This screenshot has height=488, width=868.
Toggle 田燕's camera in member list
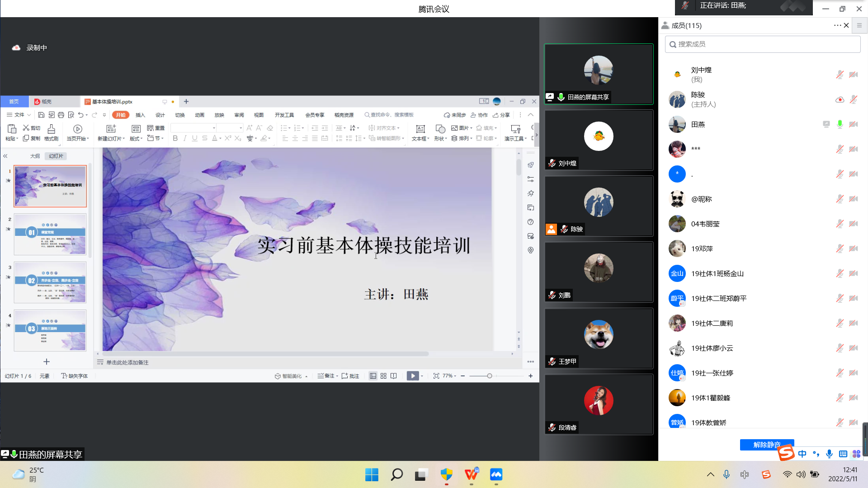coord(854,124)
